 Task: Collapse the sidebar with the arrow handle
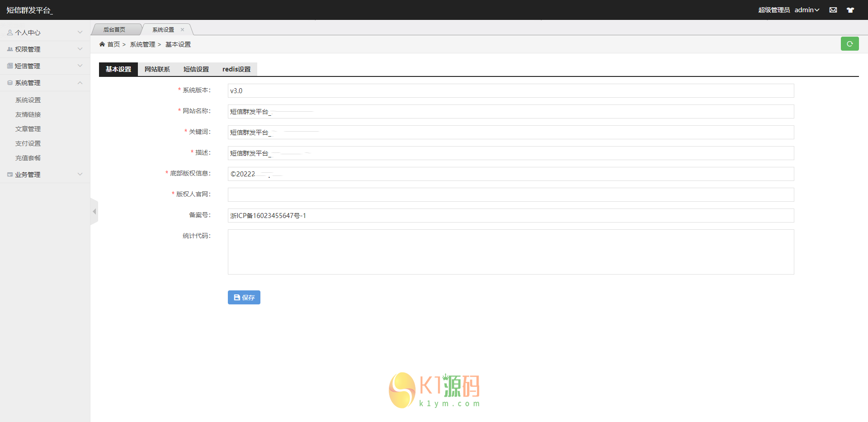pyautogui.click(x=94, y=212)
